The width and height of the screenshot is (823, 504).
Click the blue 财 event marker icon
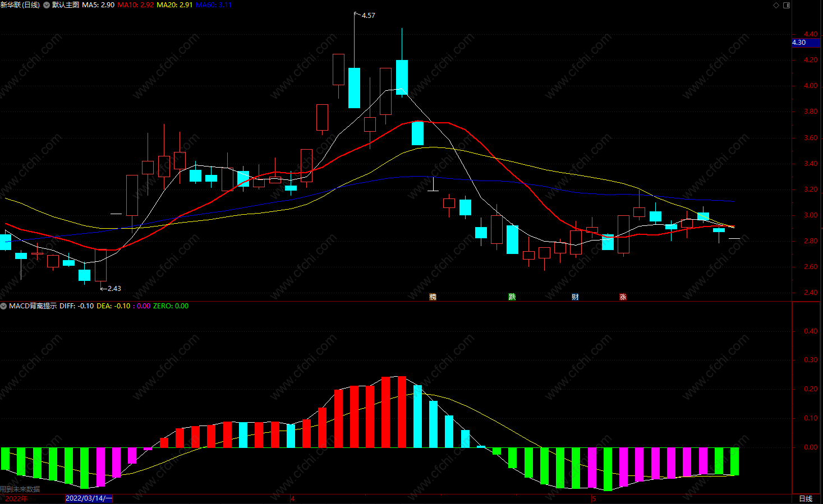(575, 297)
